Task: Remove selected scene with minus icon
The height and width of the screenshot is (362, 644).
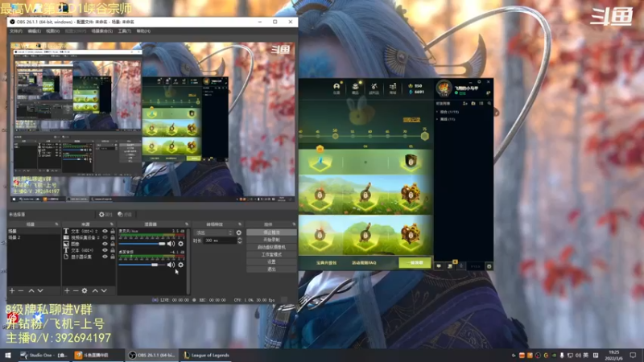Action: click(x=21, y=290)
